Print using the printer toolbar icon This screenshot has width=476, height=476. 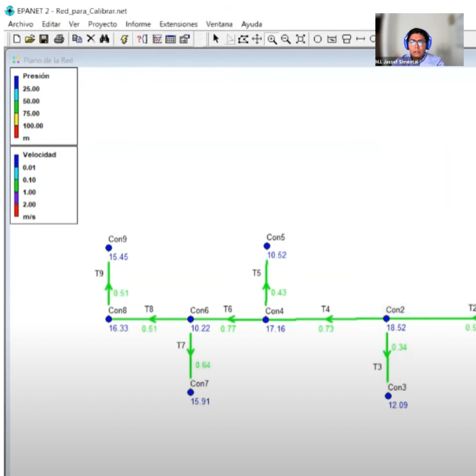[59, 39]
